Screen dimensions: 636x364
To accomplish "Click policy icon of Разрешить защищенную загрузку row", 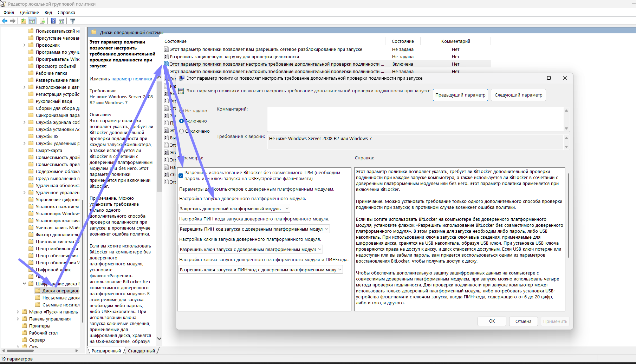I will pyautogui.click(x=167, y=57).
